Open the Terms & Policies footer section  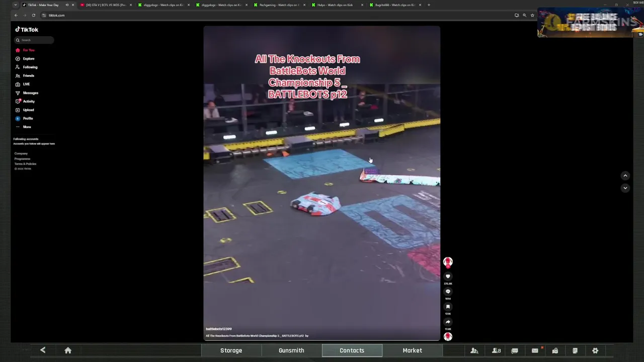(25, 164)
